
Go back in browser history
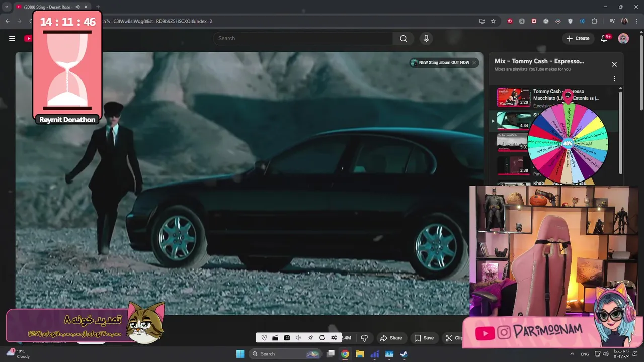(x=7, y=21)
